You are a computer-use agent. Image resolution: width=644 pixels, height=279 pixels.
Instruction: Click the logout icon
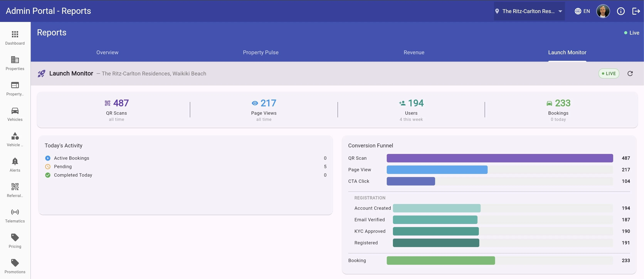point(636,11)
